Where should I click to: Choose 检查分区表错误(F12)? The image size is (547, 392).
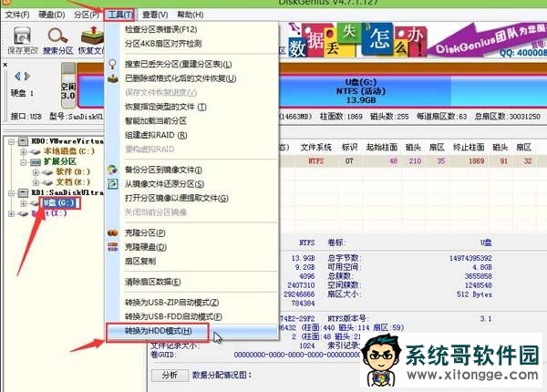[161, 30]
